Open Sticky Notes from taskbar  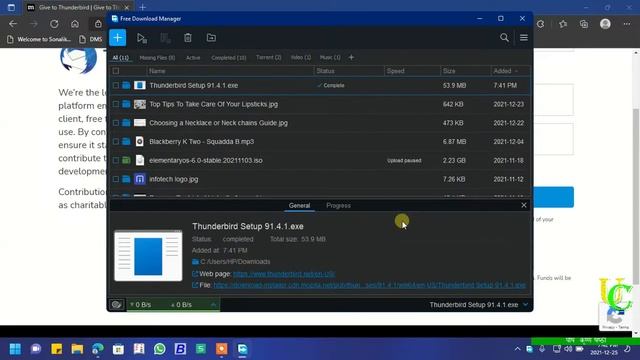coord(56,349)
